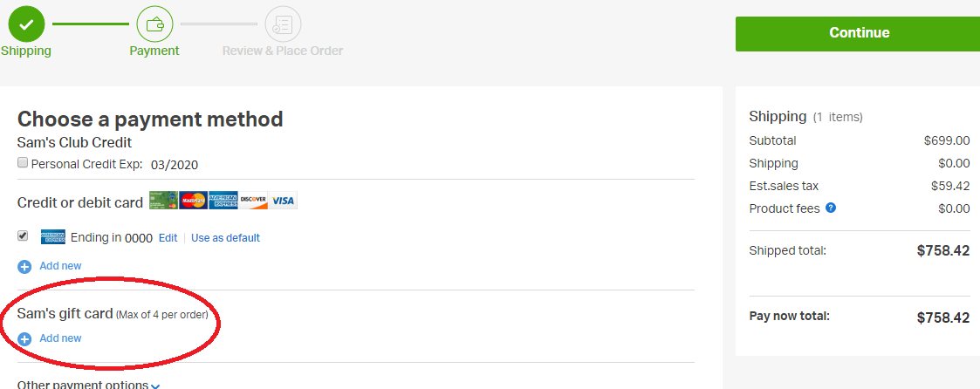Image resolution: width=980 pixels, height=389 pixels.
Task: Expand Other payment options
Action: (x=88, y=385)
